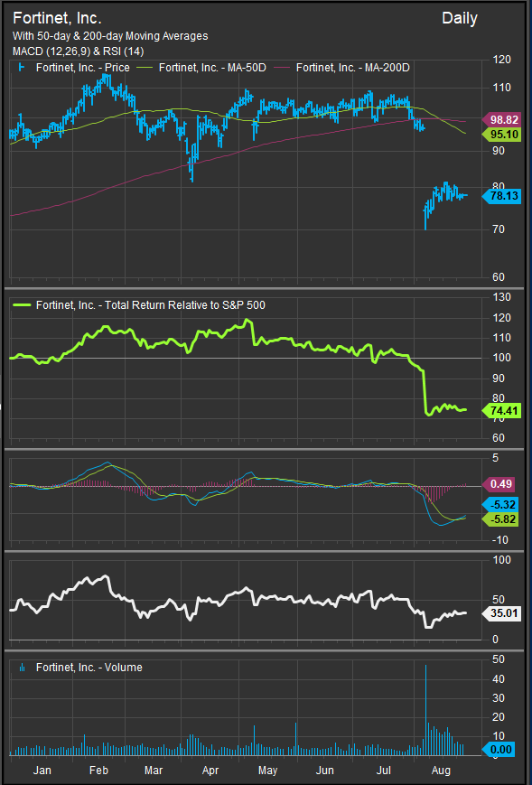Click the 98.82 MA-200D value tag
532x785 pixels.
[501, 120]
